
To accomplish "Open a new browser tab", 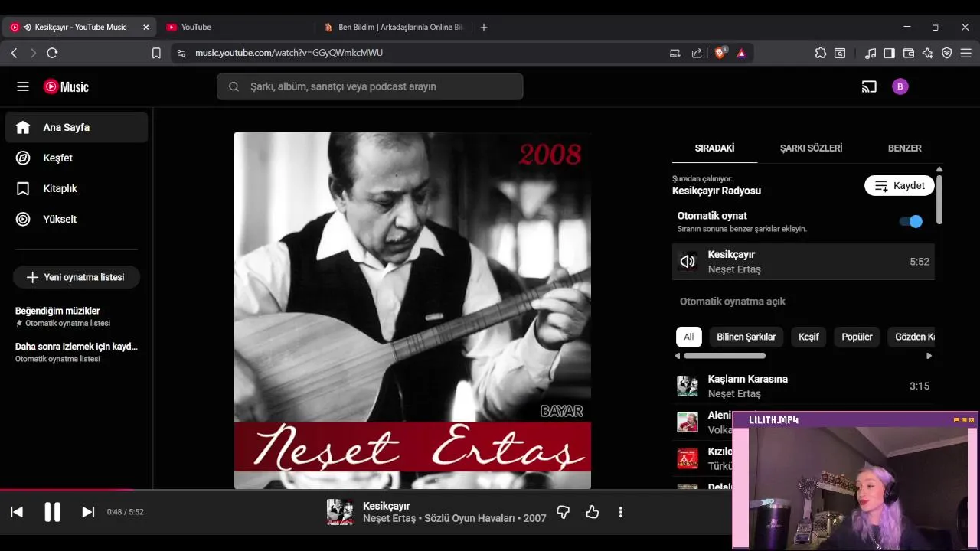I will pos(483,27).
